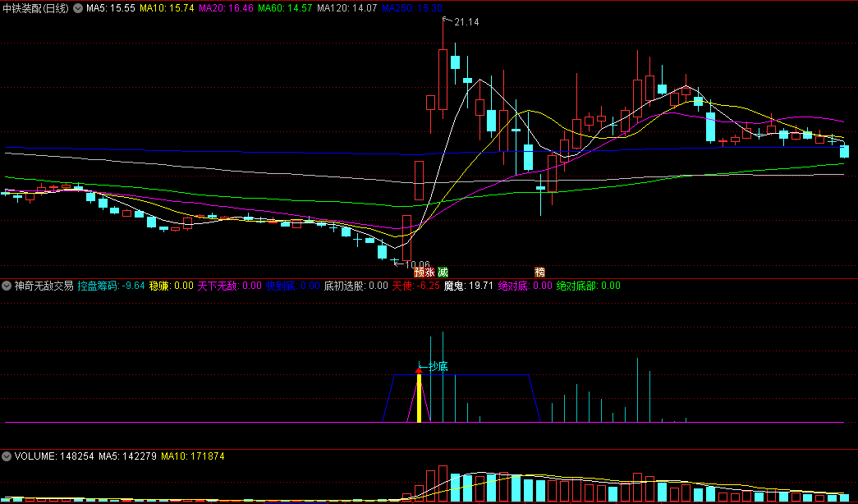The width and height of the screenshot is (858, 504).
Task: Click the 底初选股: 0.00 value
Action: [356, 286]
